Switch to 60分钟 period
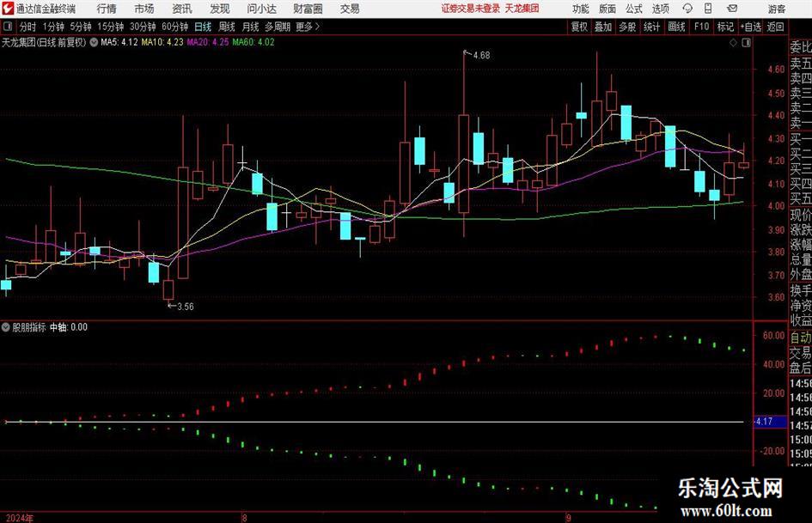812x523 pixels. [x=175, y=27]
